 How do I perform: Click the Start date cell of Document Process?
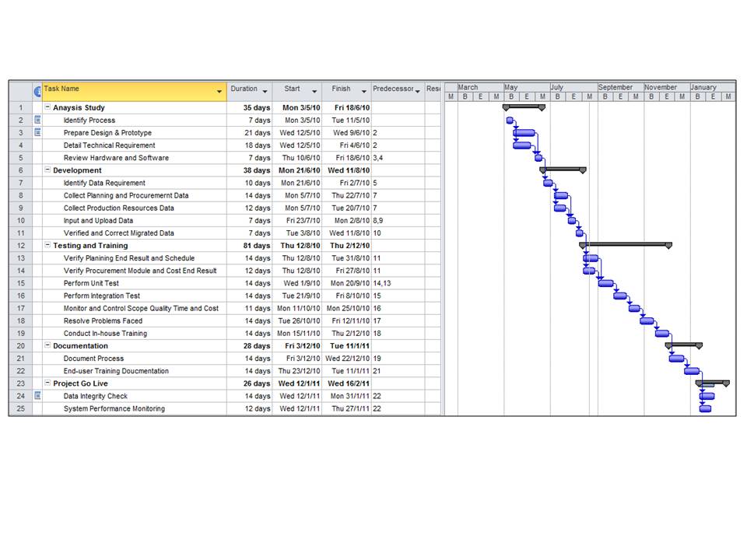click(298, 358)
